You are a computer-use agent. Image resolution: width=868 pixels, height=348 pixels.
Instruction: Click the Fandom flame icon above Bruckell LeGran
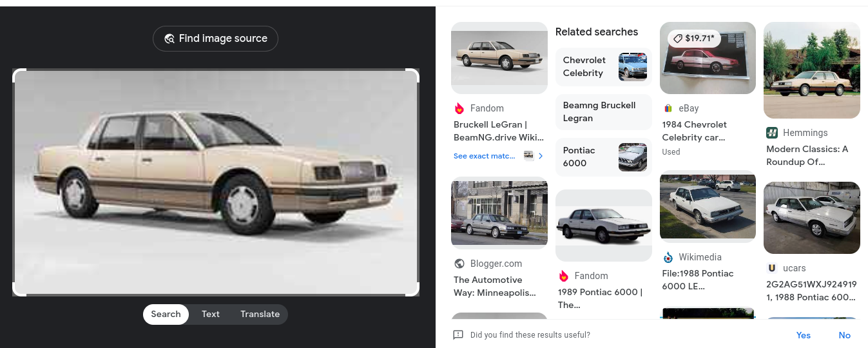pyautogui.click(x=459, y=108)
